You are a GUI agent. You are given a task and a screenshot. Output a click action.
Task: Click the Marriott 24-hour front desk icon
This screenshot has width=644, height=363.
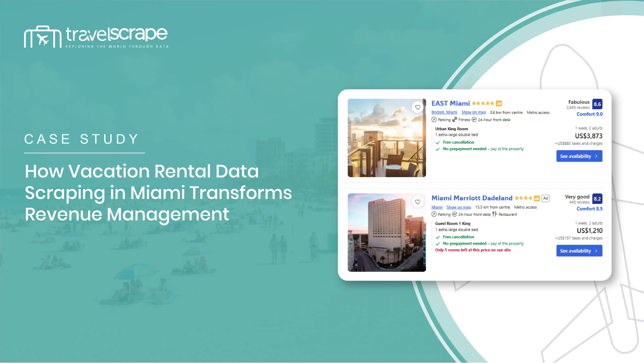(x=455, y=214)
